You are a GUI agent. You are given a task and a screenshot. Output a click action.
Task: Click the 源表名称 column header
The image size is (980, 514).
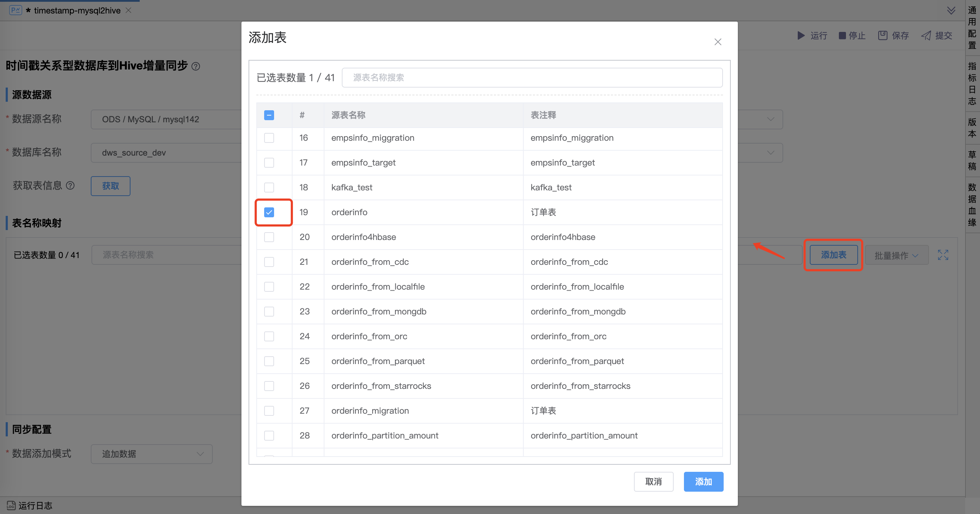[x=348, y=115]
